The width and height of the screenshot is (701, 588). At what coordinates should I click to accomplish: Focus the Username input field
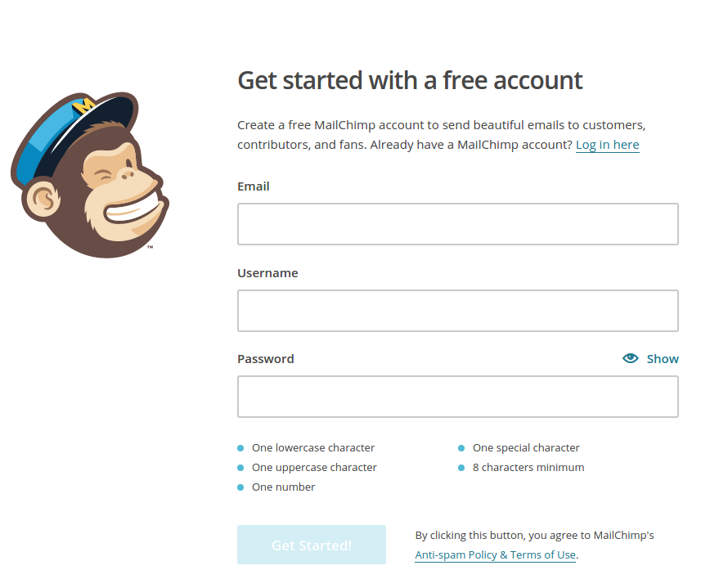[458, 311]
